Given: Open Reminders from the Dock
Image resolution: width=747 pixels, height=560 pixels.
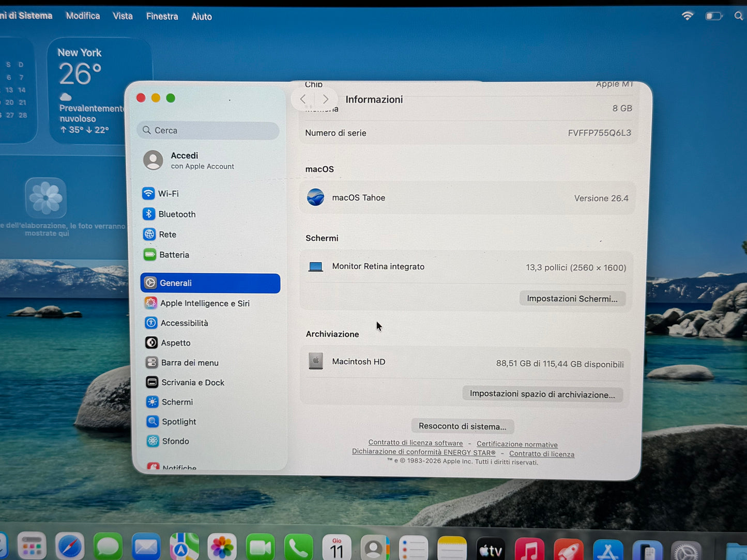Looking at the screenshot, I should 414,549.
